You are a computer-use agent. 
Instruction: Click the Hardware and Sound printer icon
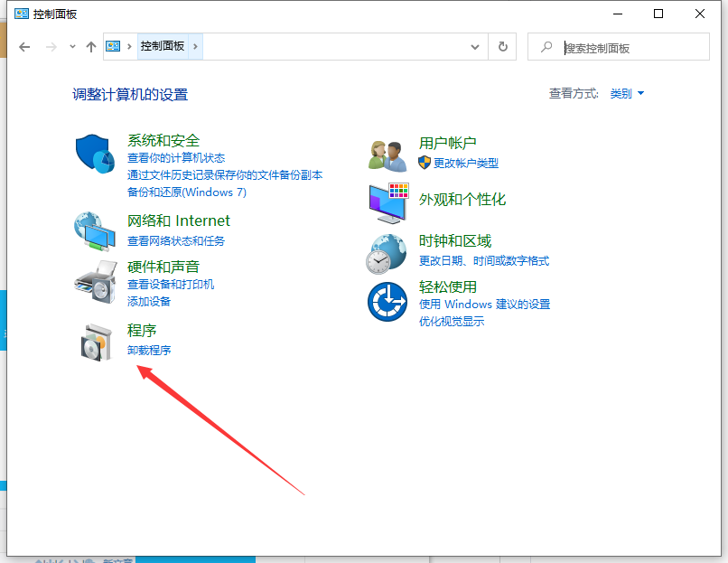pos(95,282)
